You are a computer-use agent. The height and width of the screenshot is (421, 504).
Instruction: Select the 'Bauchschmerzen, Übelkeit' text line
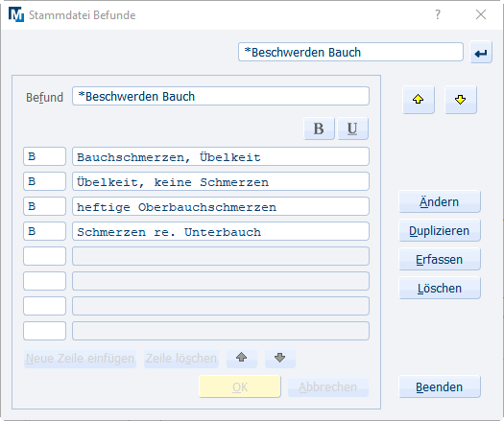click(221, 156)
